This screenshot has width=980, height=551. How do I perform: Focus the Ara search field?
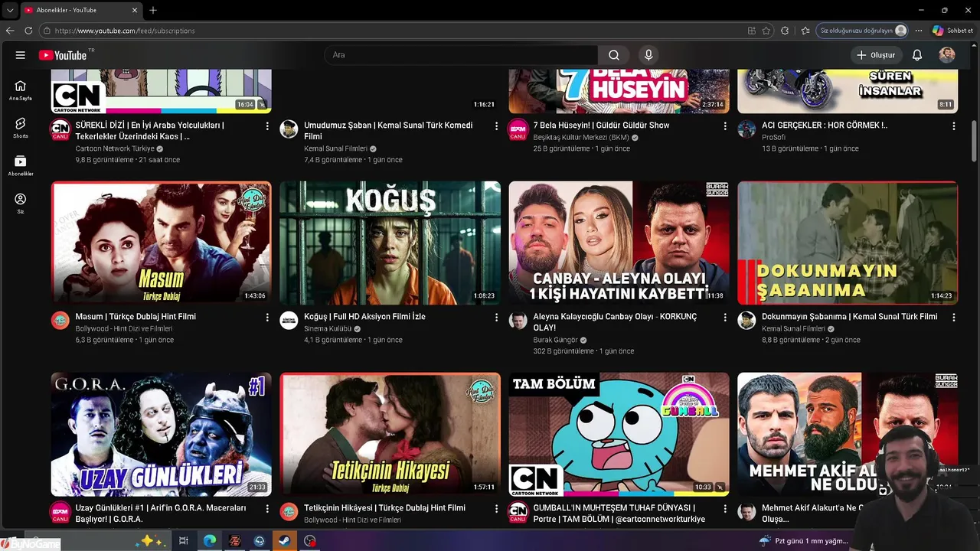(461, 55)
